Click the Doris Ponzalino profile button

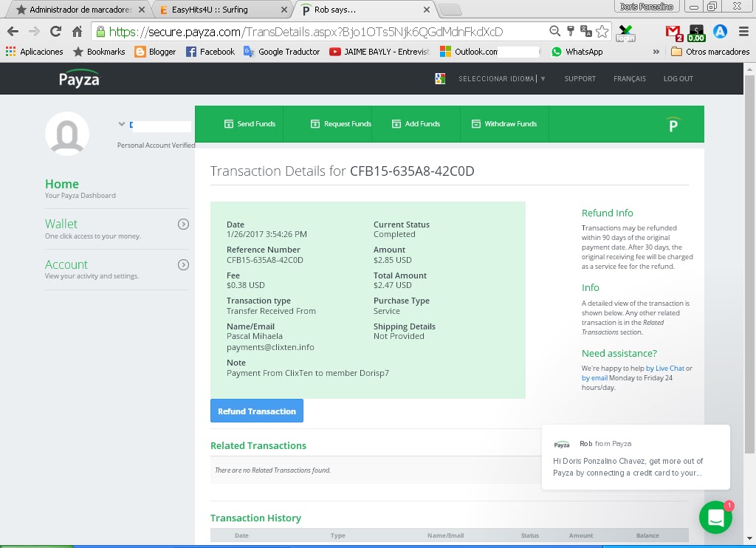[647, 7]
